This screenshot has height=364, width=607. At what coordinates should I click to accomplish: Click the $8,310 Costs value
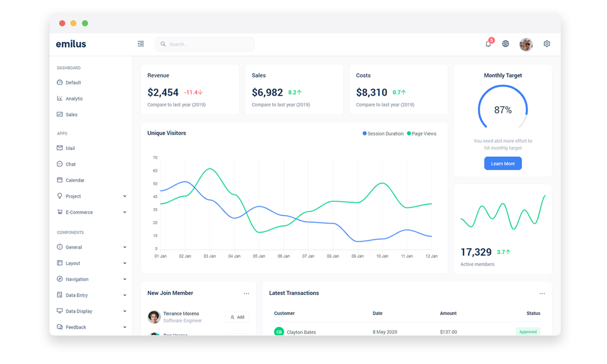tap(371, 93)
